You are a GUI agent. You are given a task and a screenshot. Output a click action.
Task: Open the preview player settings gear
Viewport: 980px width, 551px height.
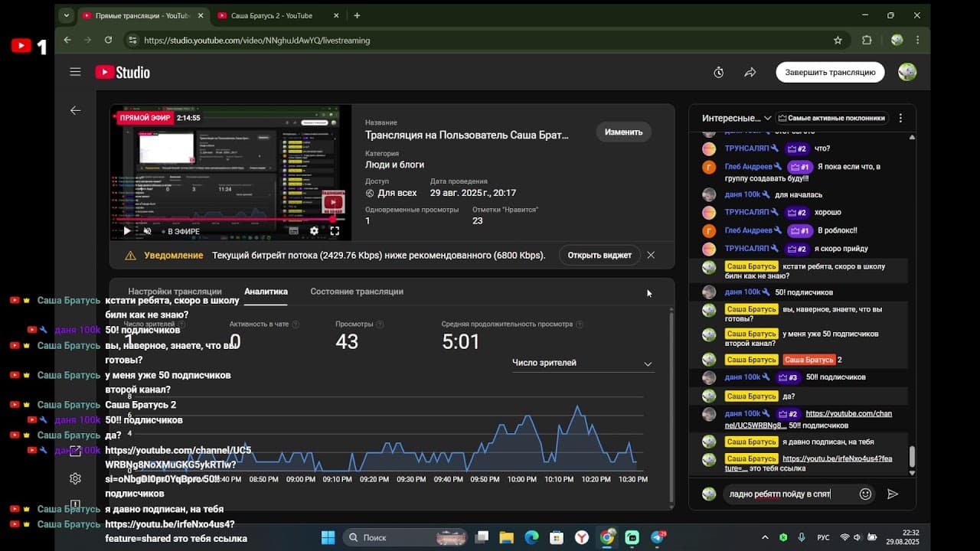click(314, 230)
